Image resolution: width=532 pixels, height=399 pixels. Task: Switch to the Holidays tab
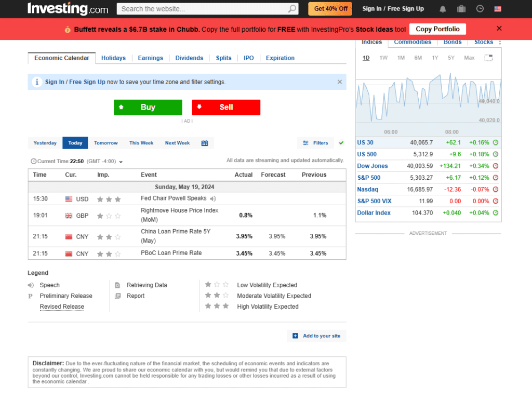(x=113, y=58)
